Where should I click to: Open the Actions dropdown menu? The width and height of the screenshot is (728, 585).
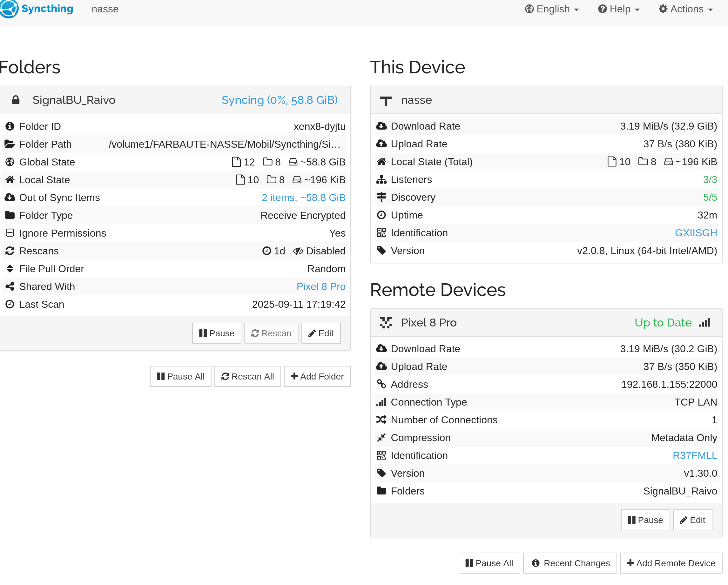(x=686, y=9)
